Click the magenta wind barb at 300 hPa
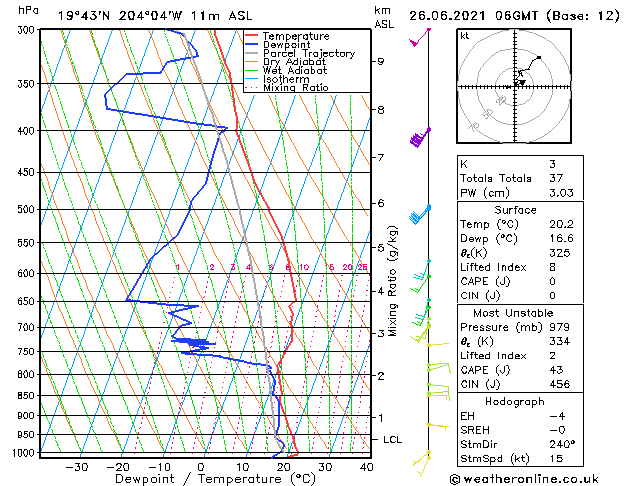This screenshot has height=486, width=629. pos(420,37)
